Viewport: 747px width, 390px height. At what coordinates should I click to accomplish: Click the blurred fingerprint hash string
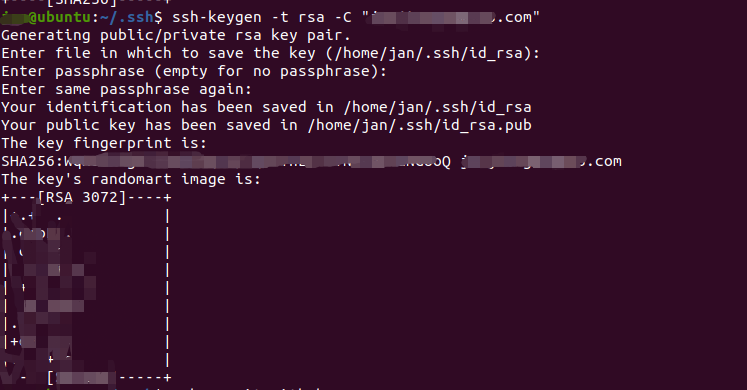tap(257, 161)
